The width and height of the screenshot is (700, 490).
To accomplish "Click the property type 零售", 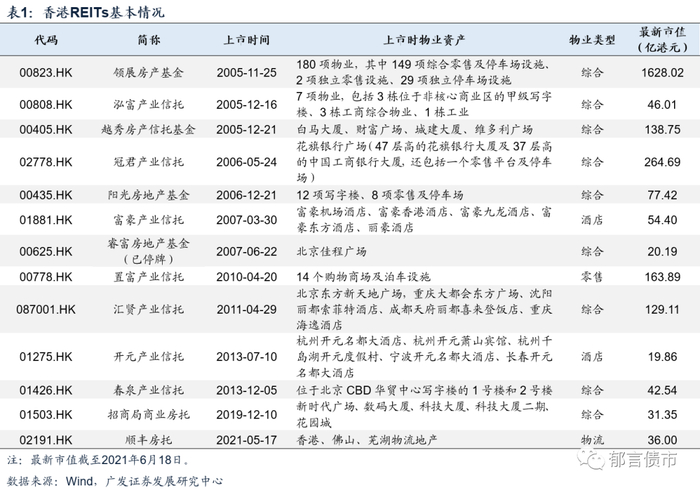I will 592,277.
